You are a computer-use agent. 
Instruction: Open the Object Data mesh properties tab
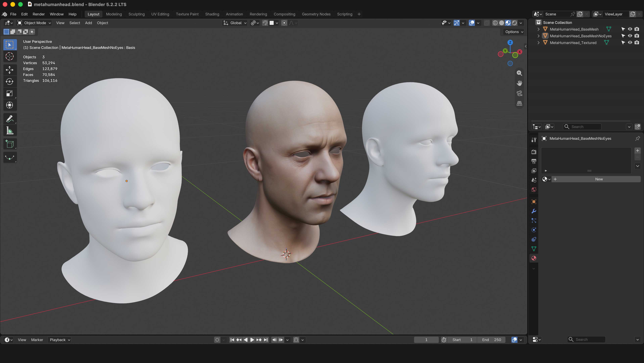click(x=534, y=249)
